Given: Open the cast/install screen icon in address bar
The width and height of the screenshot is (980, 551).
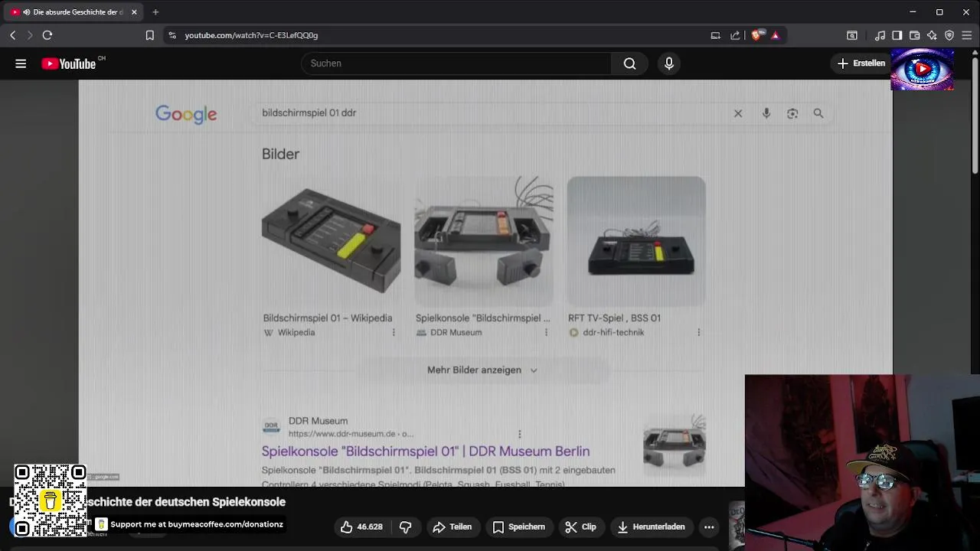Looking at the screenshot, I should pyautogui.click(x=715, y=35).
